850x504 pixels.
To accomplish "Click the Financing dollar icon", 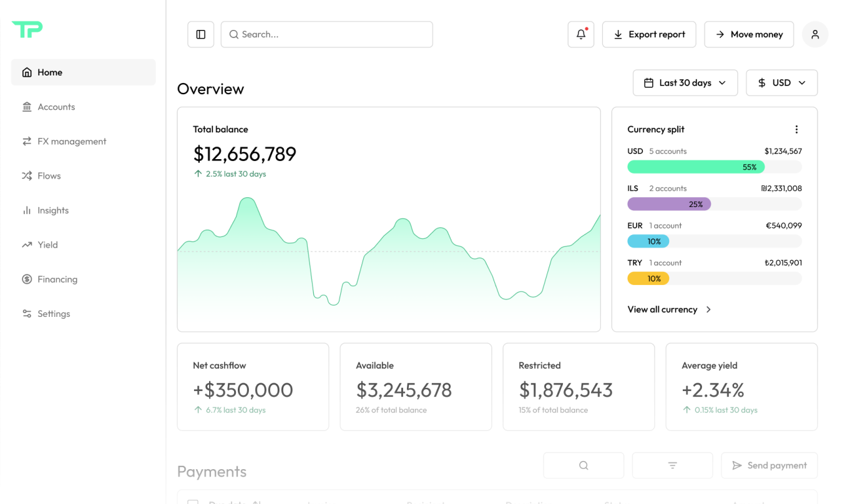I will [x=27, y=279].
